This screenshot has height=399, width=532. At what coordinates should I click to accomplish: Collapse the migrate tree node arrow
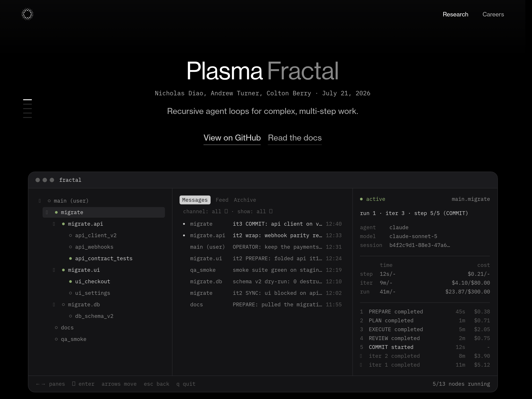click(47, 212)
